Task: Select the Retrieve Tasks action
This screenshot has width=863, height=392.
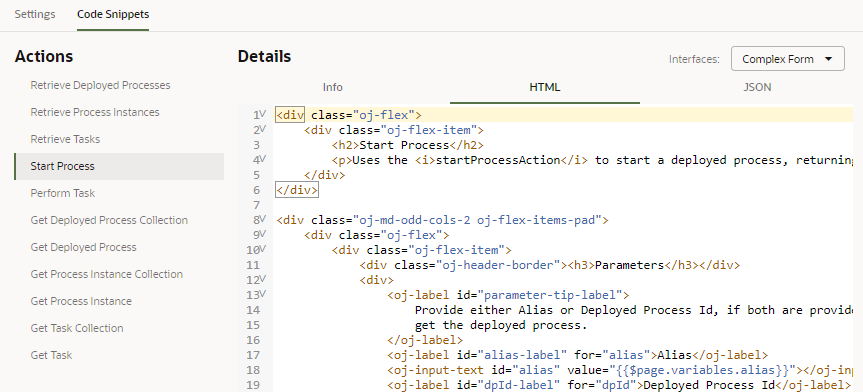Action: click(65, 139)
